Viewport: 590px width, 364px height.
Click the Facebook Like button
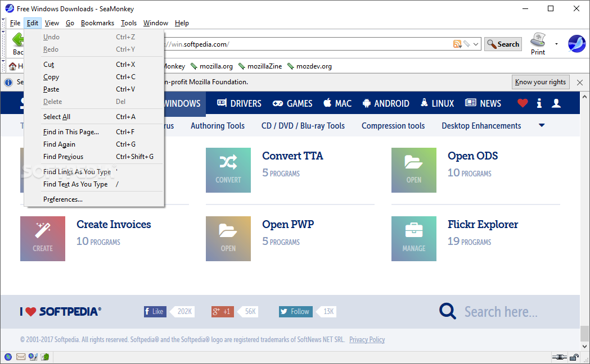coord(155,311)
